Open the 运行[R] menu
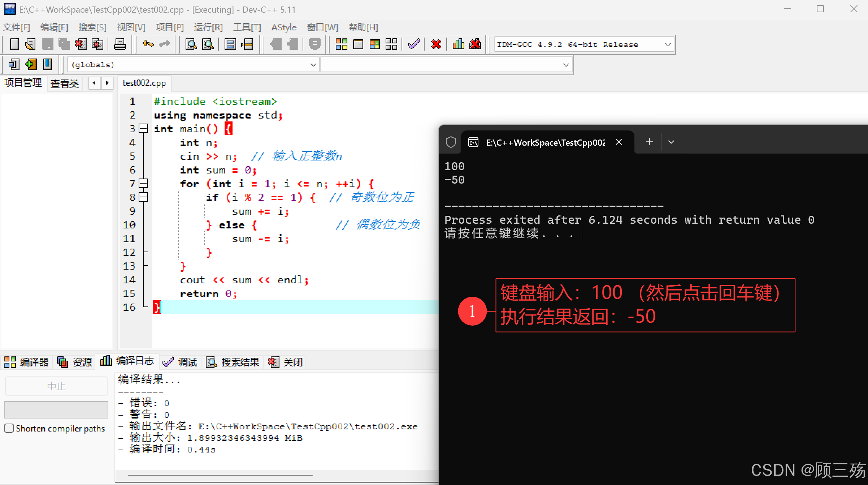868x485 pixels. [x=208, y=27]
